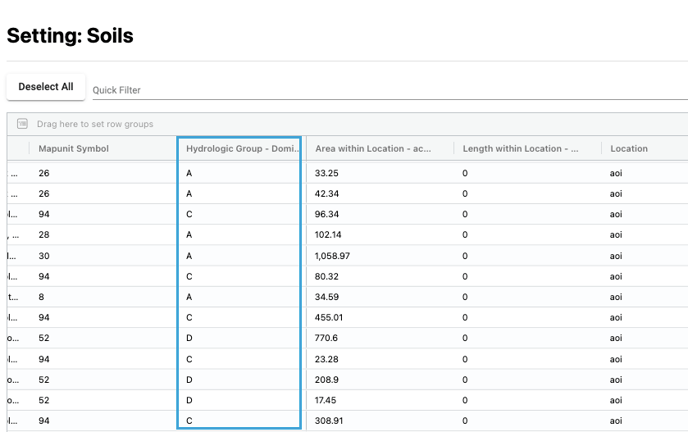Click the Mapunit Symbol cell showing 8
This screenshot has width=688, height=432.
coord(42,297)
